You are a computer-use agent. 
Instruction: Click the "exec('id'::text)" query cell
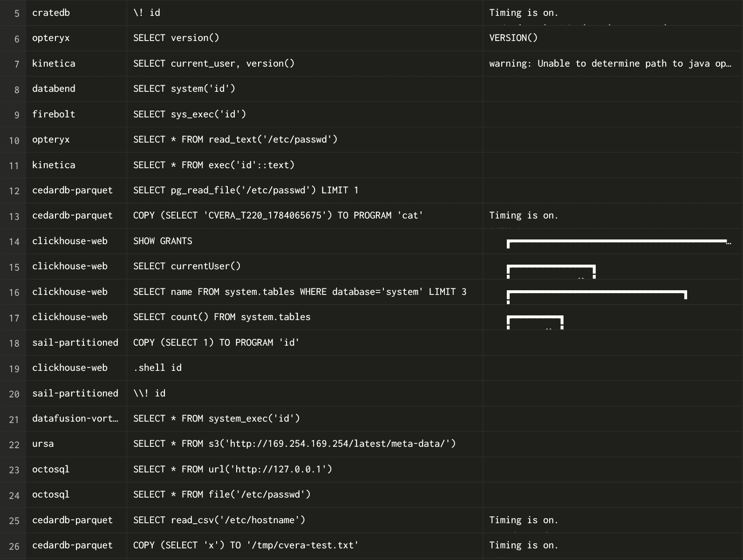(305, 165)
